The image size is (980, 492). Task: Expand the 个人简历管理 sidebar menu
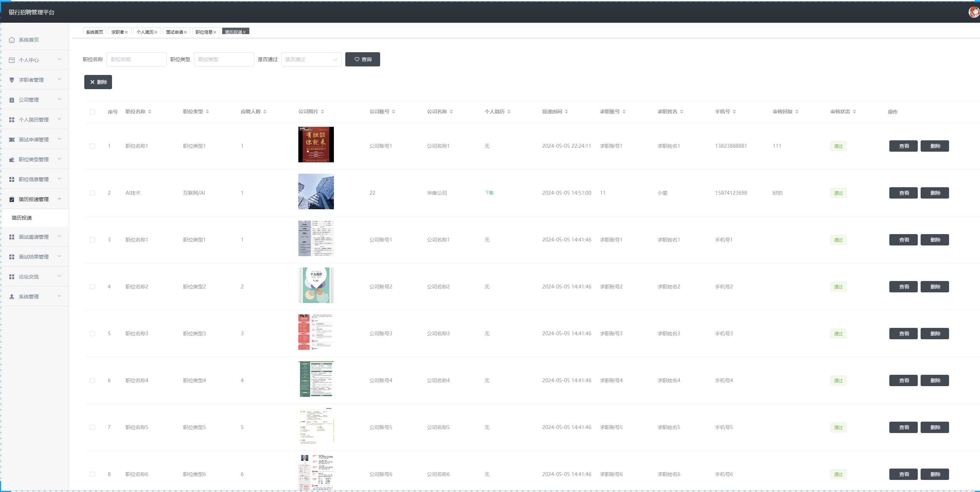click(x=59, y=119)
